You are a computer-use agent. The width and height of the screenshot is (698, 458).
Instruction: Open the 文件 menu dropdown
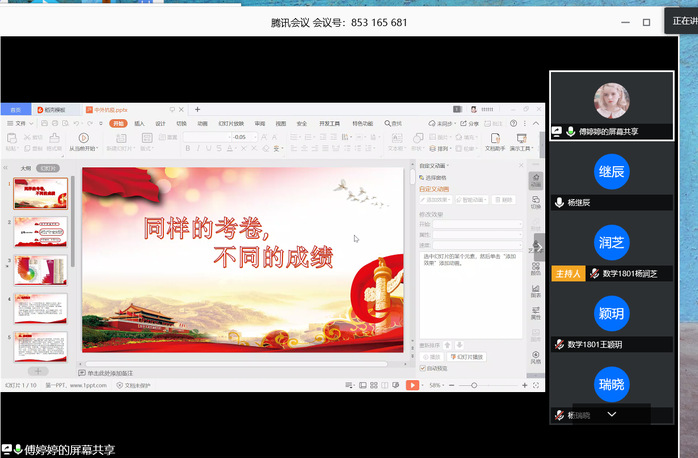pyautogui.click(x=18, y=123)
